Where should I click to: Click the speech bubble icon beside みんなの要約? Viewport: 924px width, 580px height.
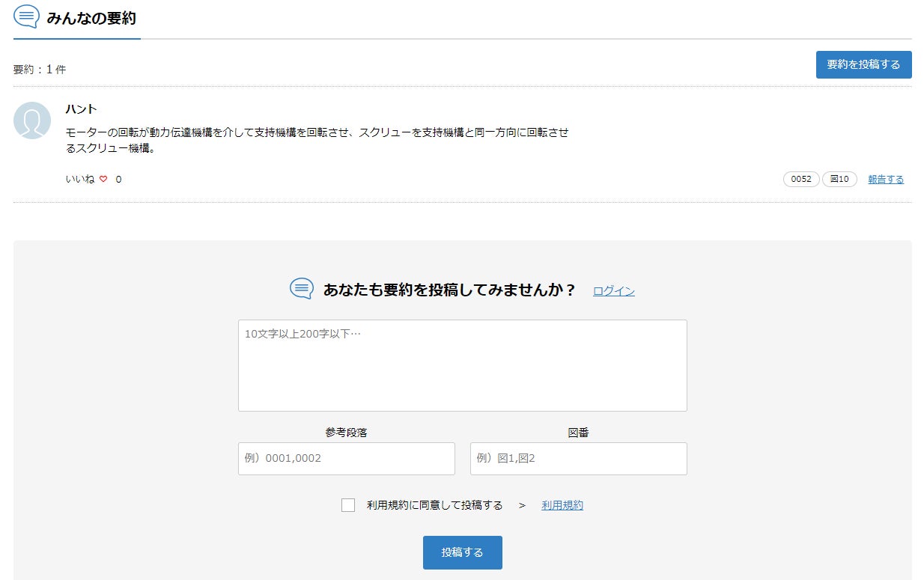(26, 16)
